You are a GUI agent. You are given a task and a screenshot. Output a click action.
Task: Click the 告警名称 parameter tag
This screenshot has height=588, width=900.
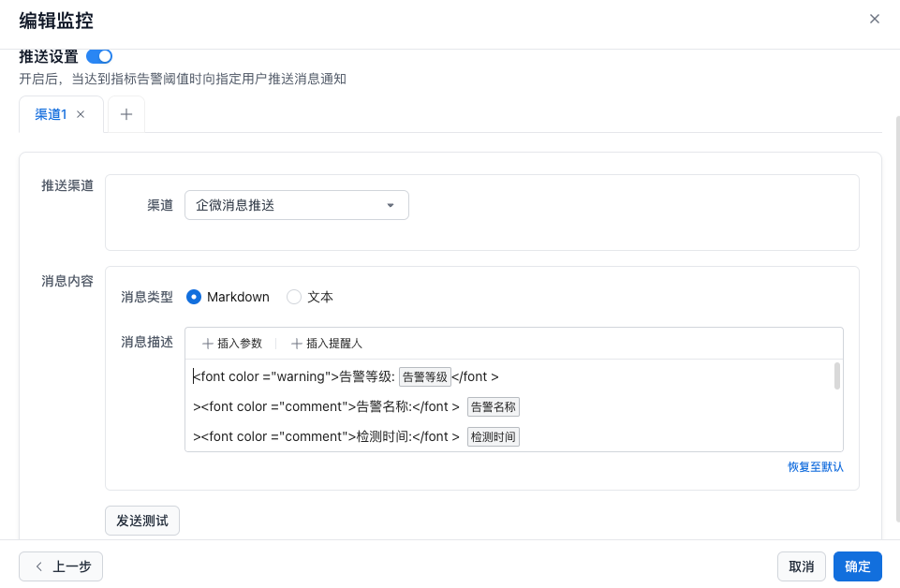pos(494,407)
